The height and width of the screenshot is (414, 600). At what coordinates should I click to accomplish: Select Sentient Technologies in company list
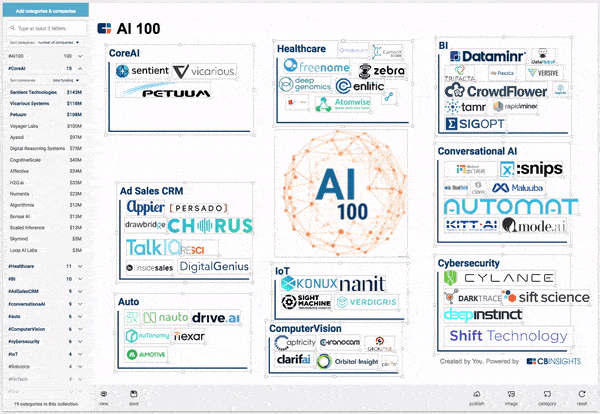[35, 91]
